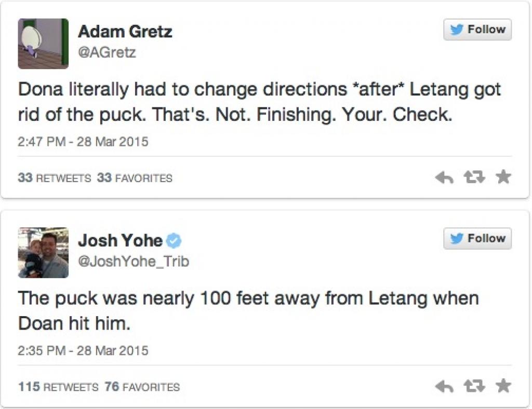Viewport: 532px width, 409px height.
Task: Visit the @AGretz handle
Action: click(x=107, y=52)
